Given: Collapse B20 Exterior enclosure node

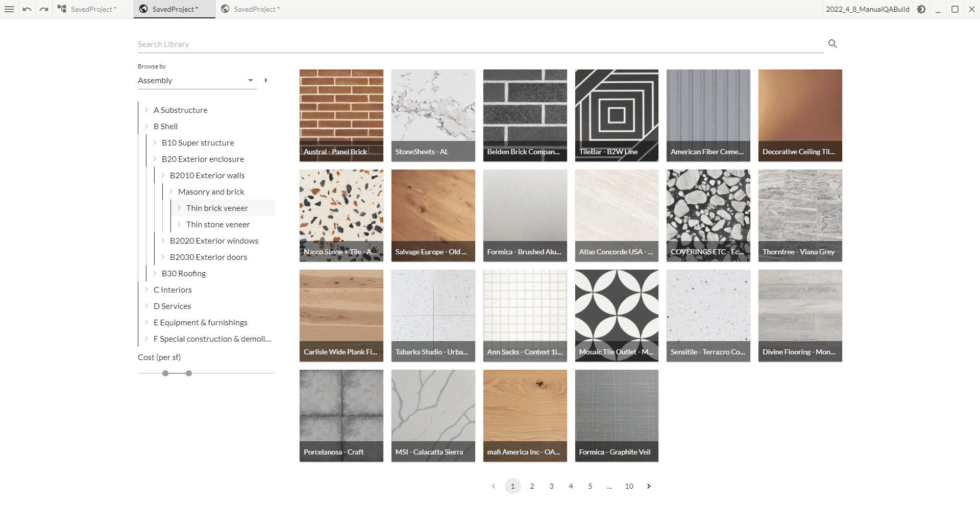Looking at the screenshot, I should pos(155,159).
